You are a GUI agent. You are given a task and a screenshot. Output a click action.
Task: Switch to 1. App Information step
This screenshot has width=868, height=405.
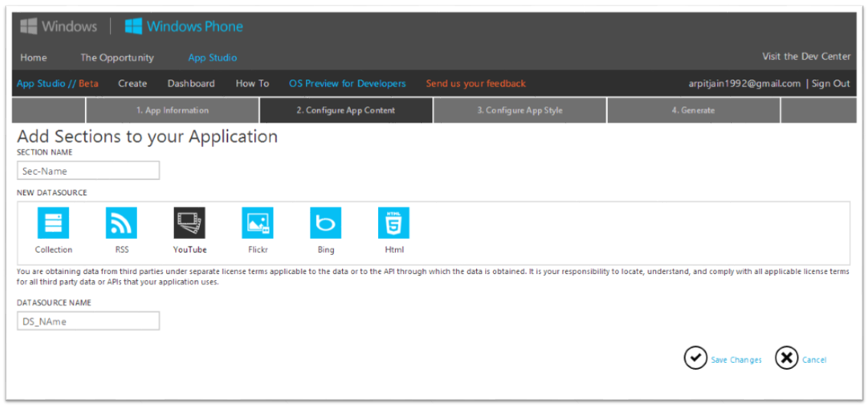(173, 110)
